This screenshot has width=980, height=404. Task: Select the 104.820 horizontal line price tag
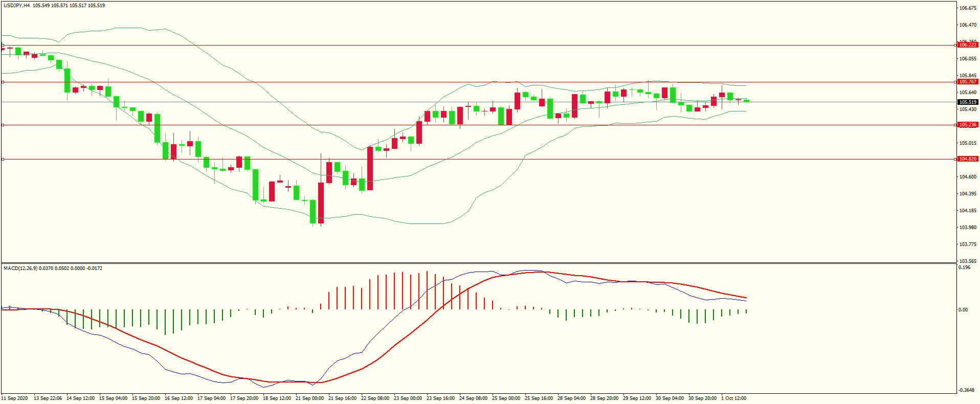(967, 159)
